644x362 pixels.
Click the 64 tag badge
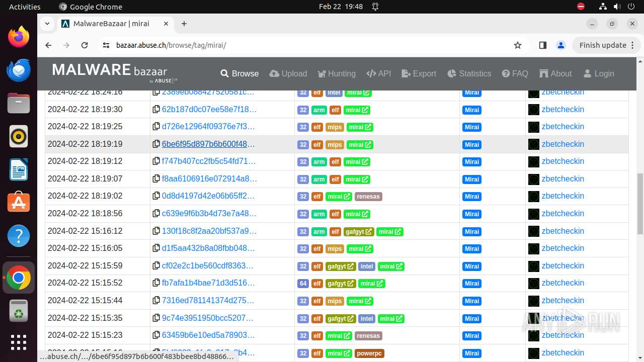click(x=303, y=284)
